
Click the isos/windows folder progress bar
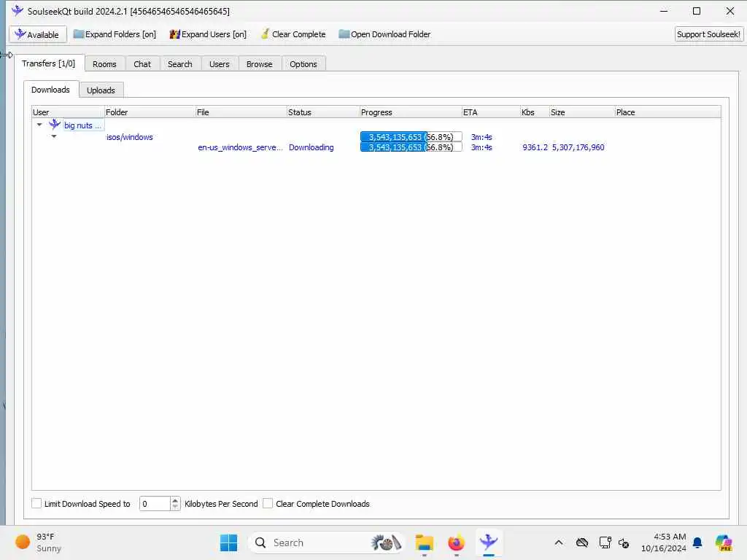(x=411, y=136)
